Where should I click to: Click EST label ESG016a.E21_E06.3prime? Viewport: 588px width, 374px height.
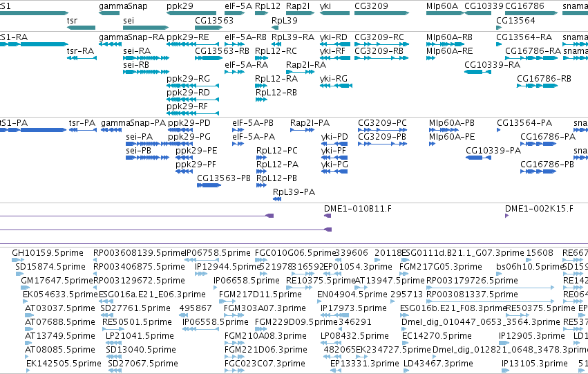pyautogui.click(x=152, y=294)
